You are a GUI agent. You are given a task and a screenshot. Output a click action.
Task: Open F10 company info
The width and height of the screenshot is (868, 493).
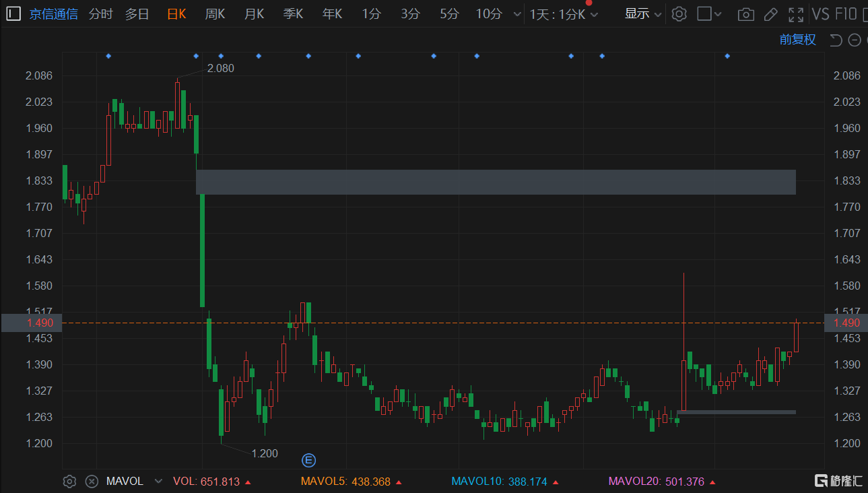(x=846, y=13)
